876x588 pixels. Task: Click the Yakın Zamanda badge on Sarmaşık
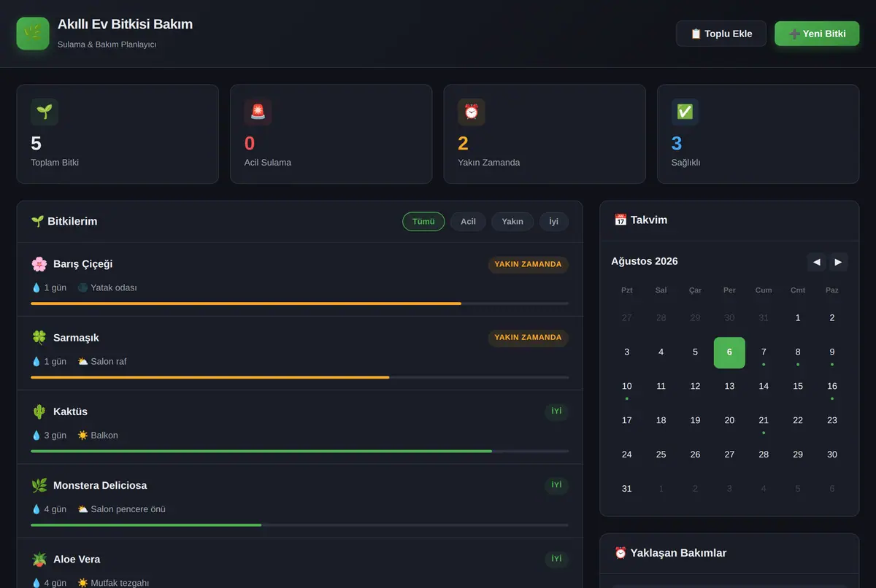528,338
